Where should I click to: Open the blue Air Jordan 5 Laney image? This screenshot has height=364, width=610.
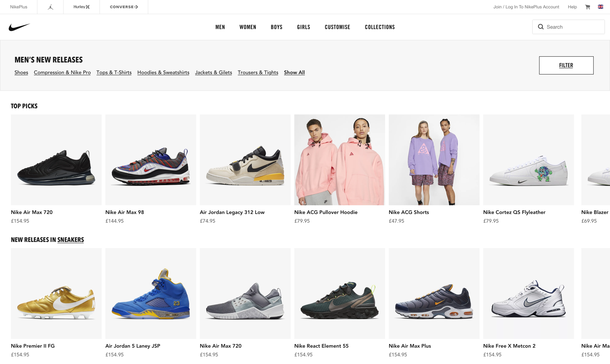click(151, 293)
